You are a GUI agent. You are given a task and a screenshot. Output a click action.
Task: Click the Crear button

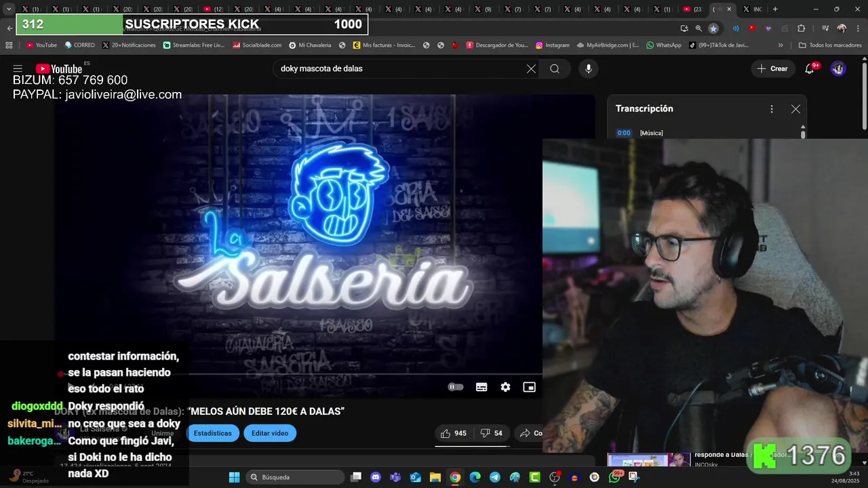772,68
